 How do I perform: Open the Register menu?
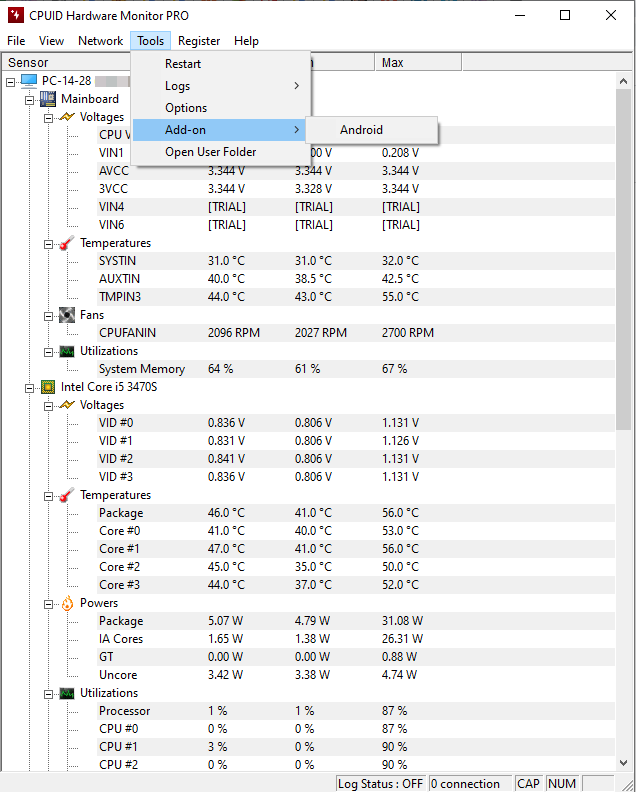(199, 41)
